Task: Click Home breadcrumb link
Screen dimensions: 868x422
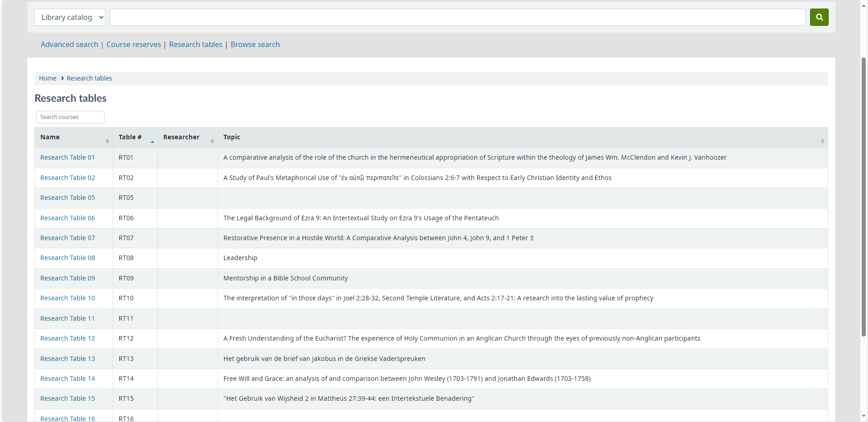Action: tap(47, 78)
